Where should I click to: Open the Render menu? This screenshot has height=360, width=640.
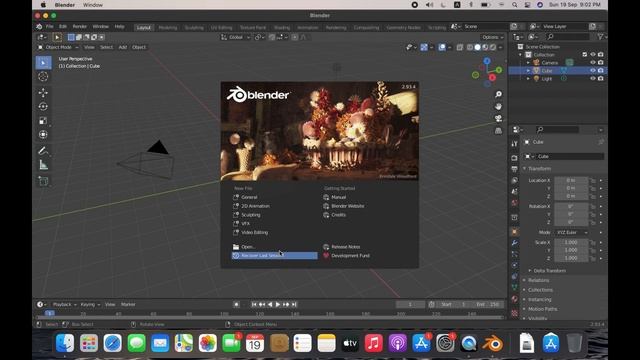[80, 27]
